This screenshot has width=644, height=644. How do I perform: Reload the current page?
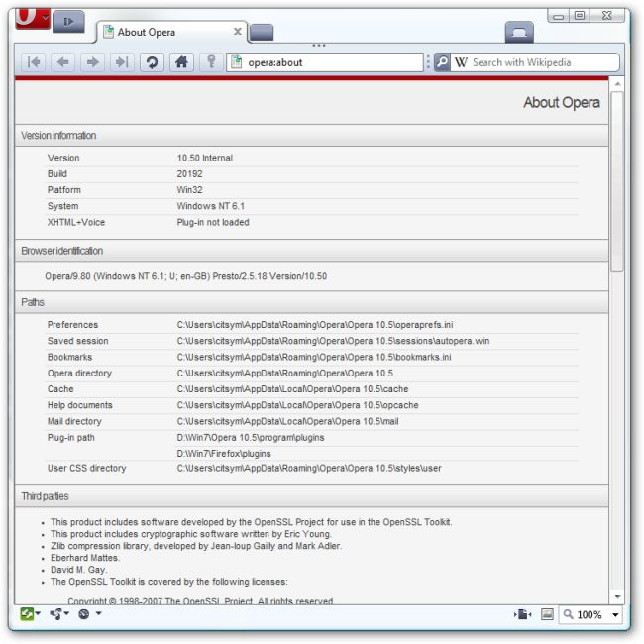(x=152, y=62)
